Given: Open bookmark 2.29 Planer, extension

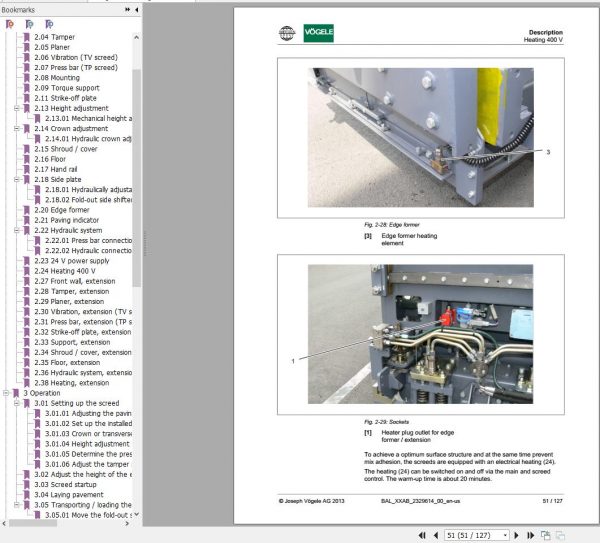Looking at the screenshot, I should coord(69,302).
